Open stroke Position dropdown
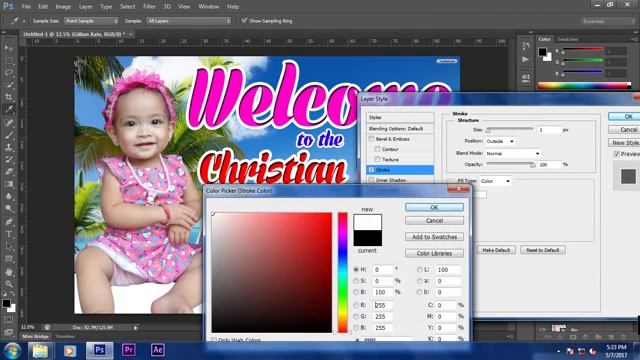This screenshot has width=640, height=360. [500, 141]
